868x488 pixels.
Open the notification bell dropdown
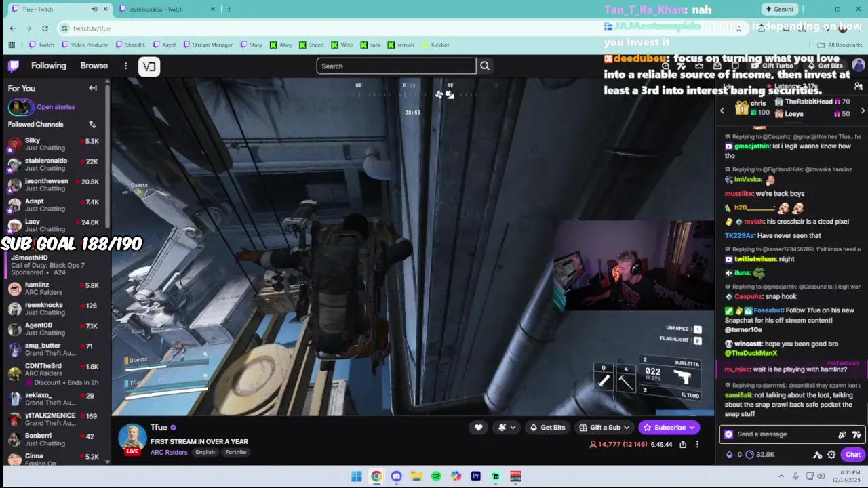[508, 427]
